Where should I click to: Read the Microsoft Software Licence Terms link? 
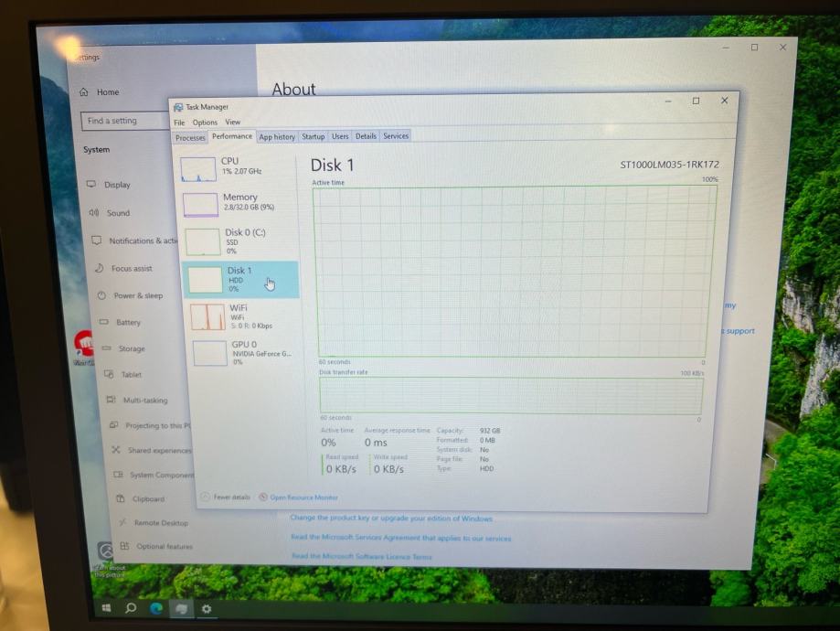pyautogui.click(x=362, y=557)
